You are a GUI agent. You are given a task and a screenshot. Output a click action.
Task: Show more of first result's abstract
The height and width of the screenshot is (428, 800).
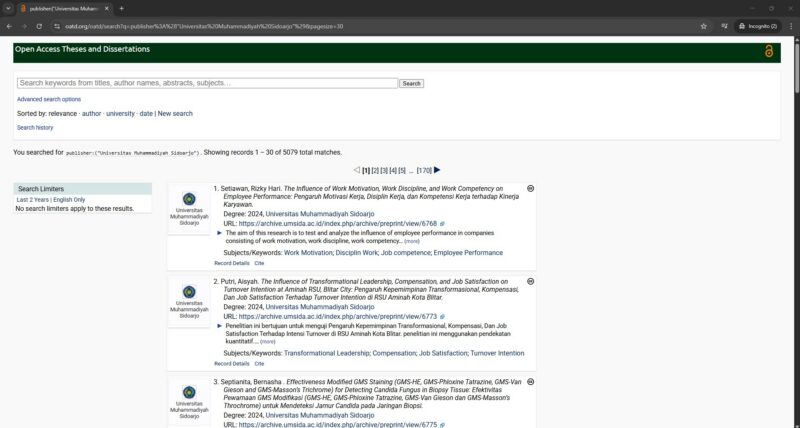(412, 241)
